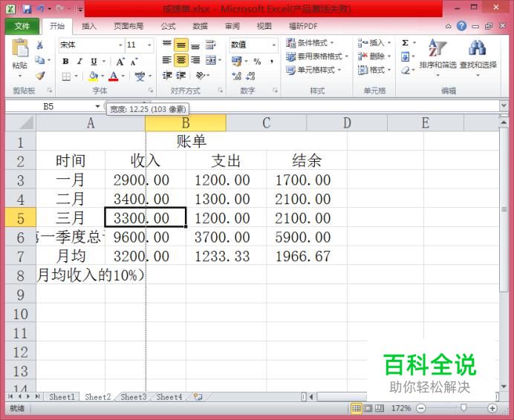514x420 pixels.
Task: Click the Increase Font Size icon
Action: point(120,62)
